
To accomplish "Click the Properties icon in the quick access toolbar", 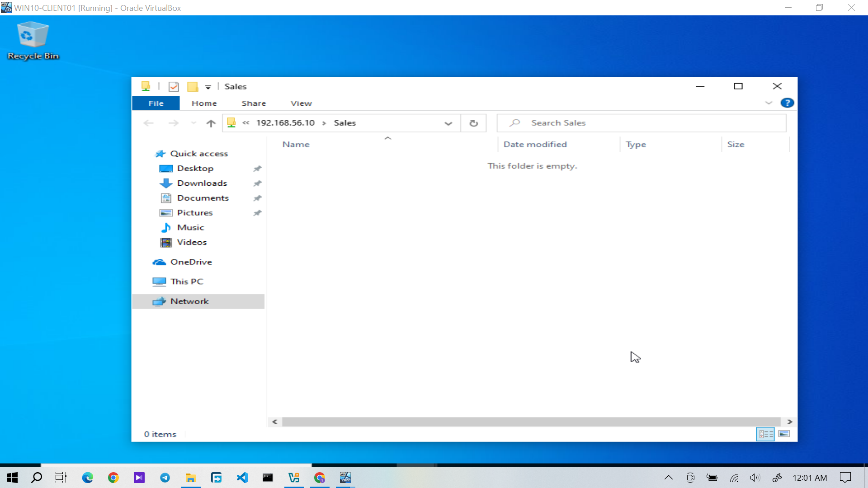I will [174, 86].
